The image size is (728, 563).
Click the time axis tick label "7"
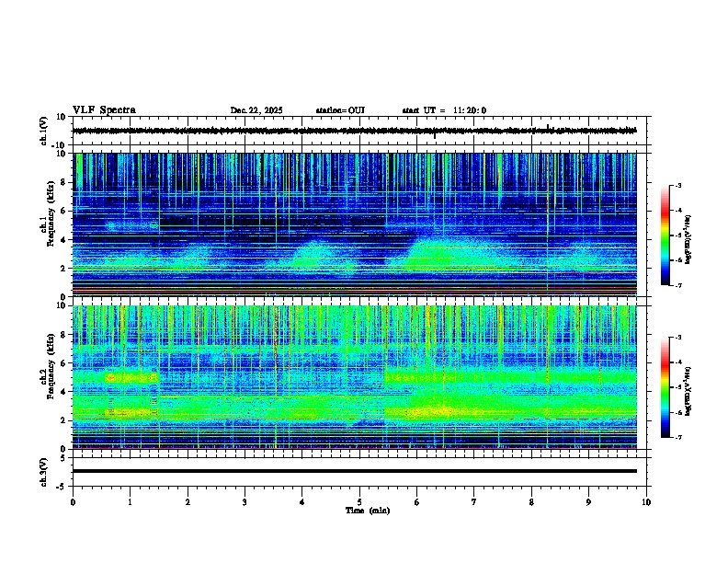(x=474, y=502)
